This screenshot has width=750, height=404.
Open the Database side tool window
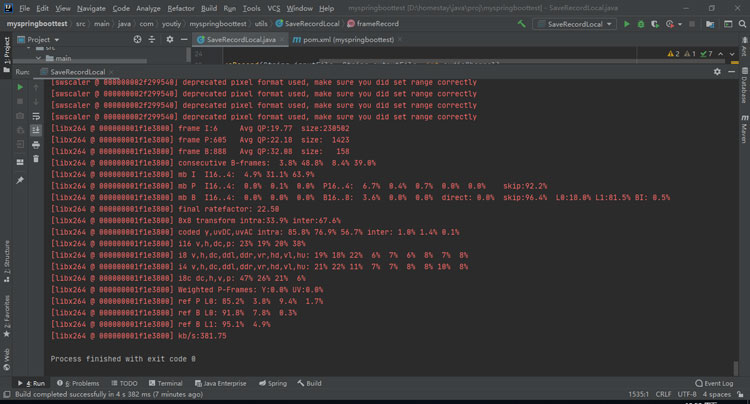(x=744, y=86)
